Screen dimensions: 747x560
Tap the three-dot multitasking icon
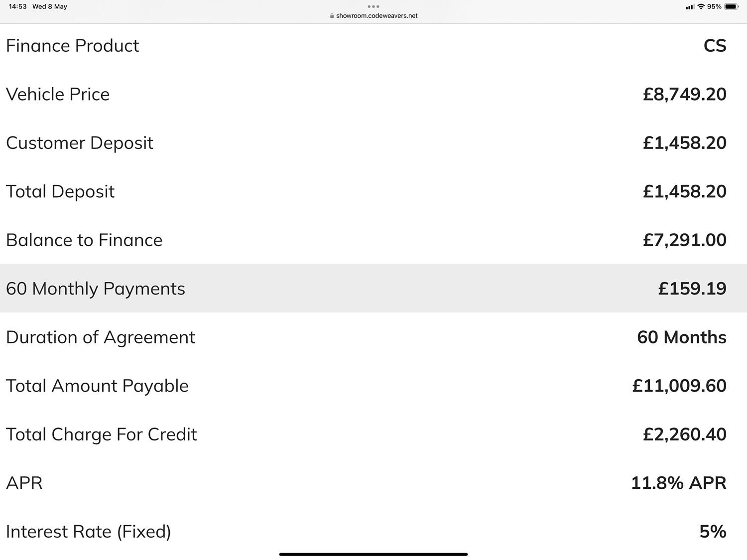[x=373, y=6]
